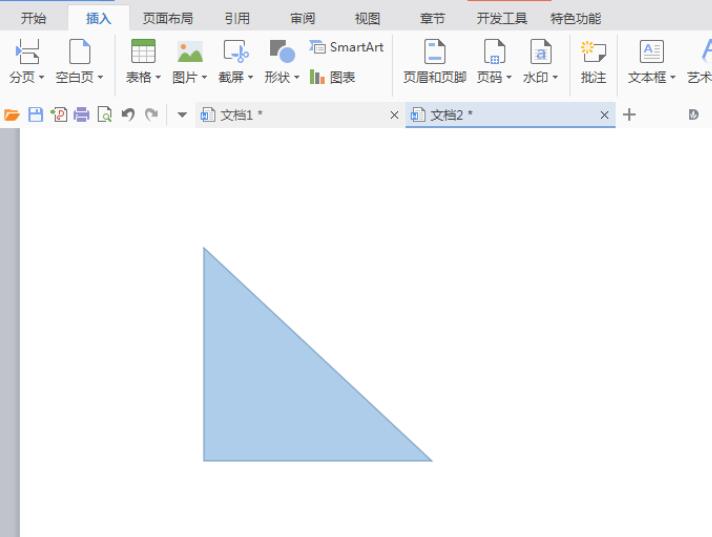Expand the 文本框 dropdown arrow
712x537 pixels.
tap(672, 78)
